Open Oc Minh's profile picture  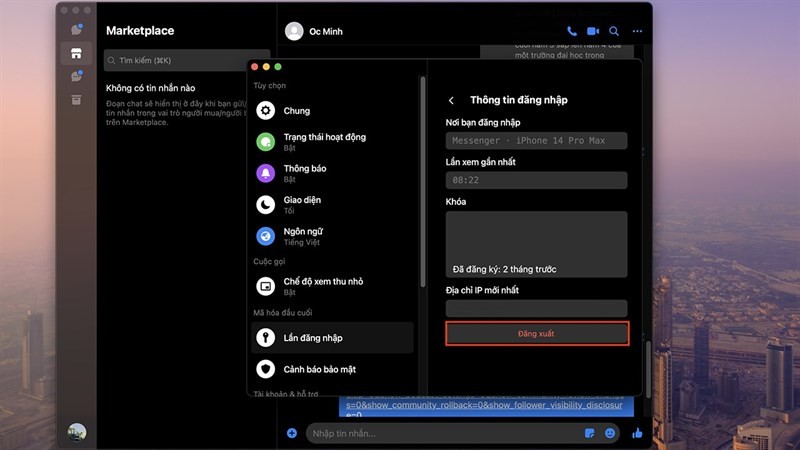click(294, 31)
